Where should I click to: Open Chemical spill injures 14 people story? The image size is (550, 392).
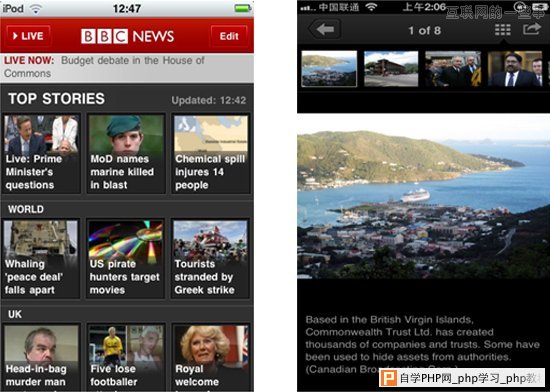(x=211, y=153)
